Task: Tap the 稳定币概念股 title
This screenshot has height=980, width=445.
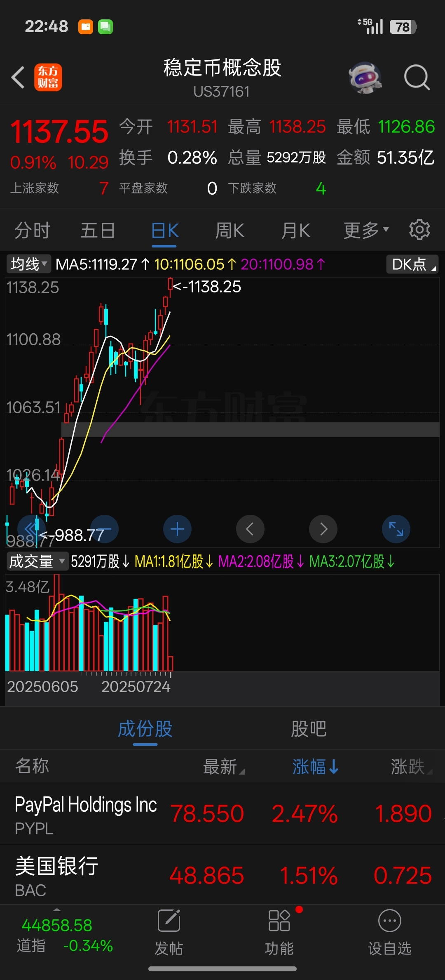Action: (222, 68)
